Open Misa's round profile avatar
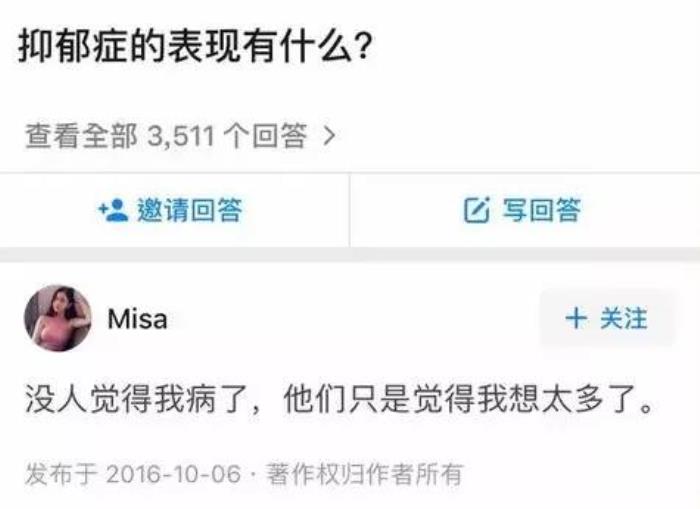Screen dimensions: 700x509 click(58, 318)
